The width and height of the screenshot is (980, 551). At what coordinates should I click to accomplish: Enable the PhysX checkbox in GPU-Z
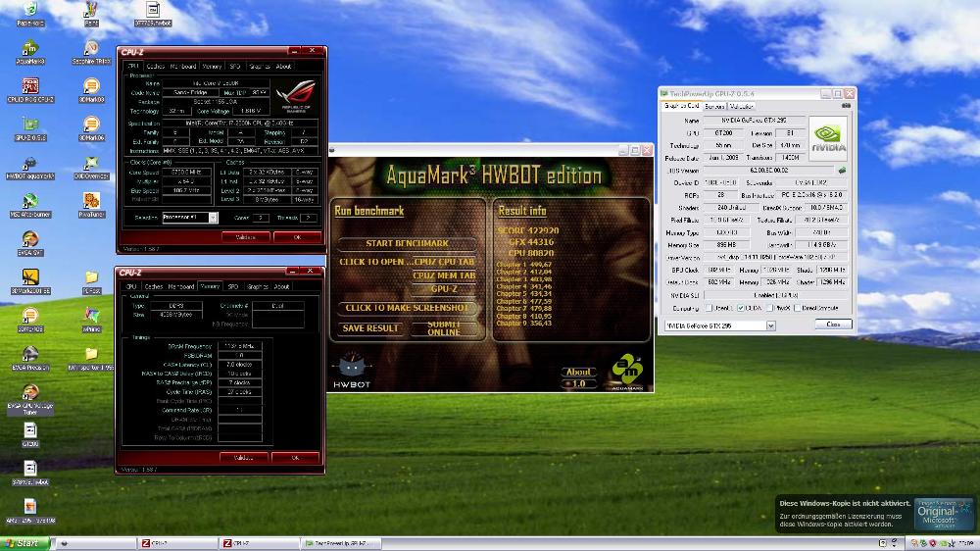click(x=769, y=308)
